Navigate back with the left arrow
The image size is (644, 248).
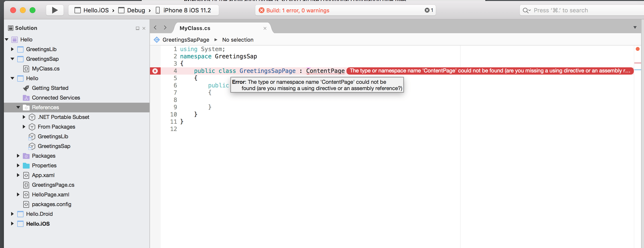(155, 28)
